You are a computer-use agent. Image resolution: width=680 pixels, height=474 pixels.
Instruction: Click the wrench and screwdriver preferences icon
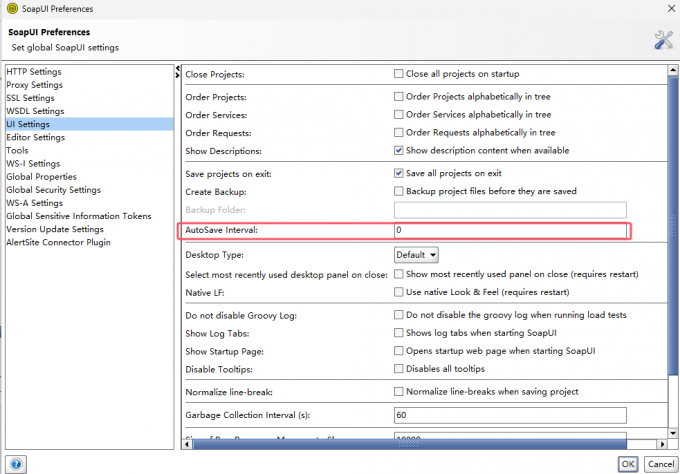tap(664, 40)
